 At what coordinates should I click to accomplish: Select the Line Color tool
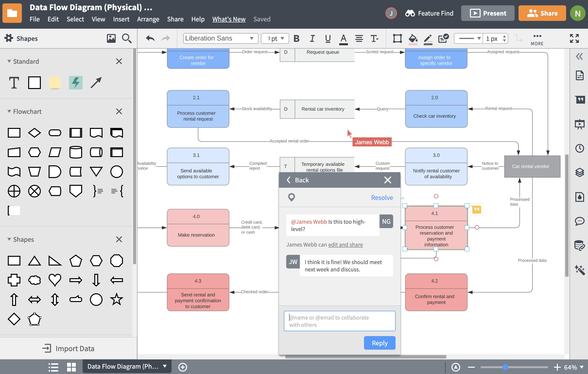[x=427, y=38]
